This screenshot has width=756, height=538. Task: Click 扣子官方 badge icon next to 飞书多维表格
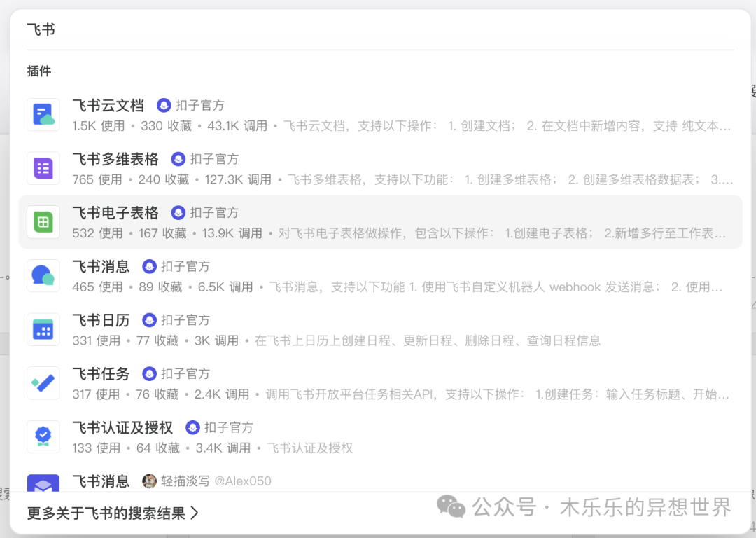(178, 159)
